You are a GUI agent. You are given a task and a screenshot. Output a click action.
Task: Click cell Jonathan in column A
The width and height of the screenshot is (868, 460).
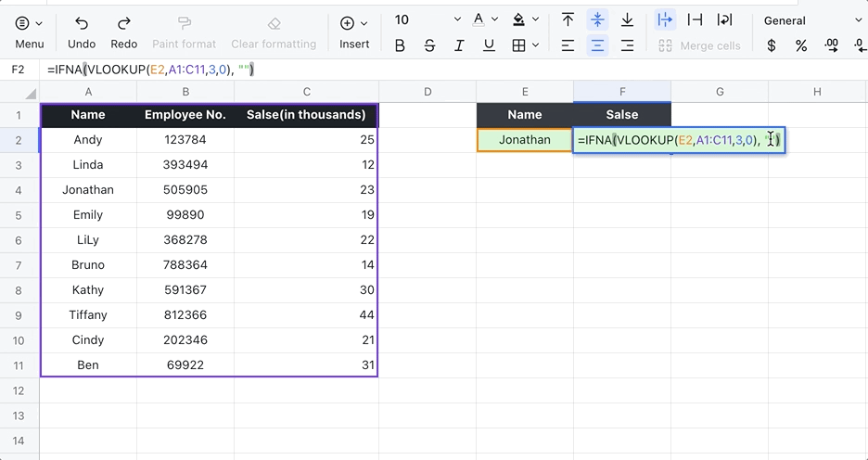(88, 190)
